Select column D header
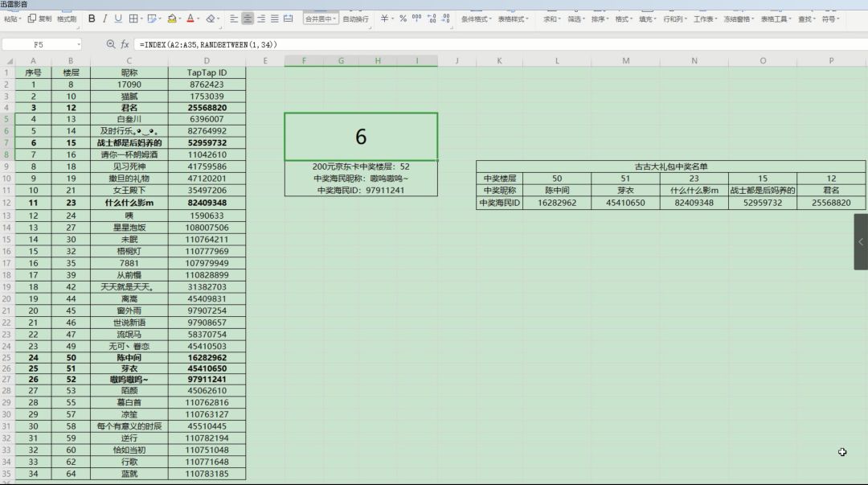This screenshot has height=485, width=868. click(x=207, y=61)
